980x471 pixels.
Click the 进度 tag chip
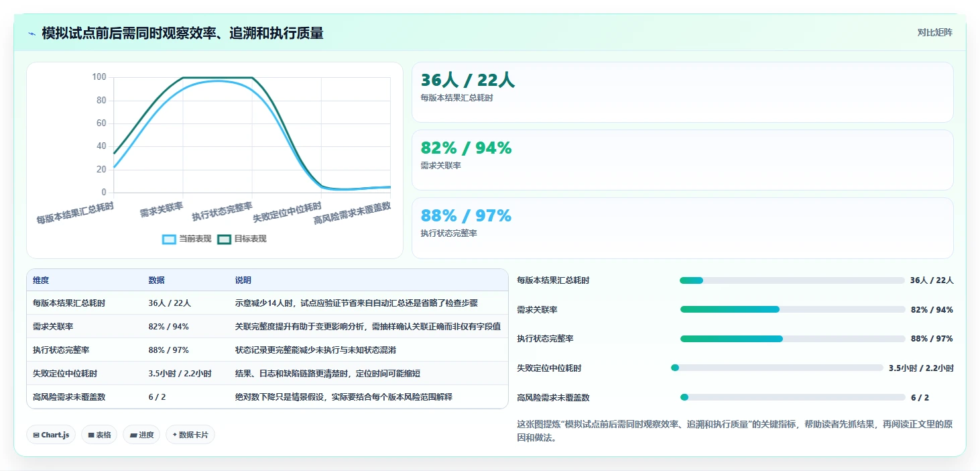141,435
